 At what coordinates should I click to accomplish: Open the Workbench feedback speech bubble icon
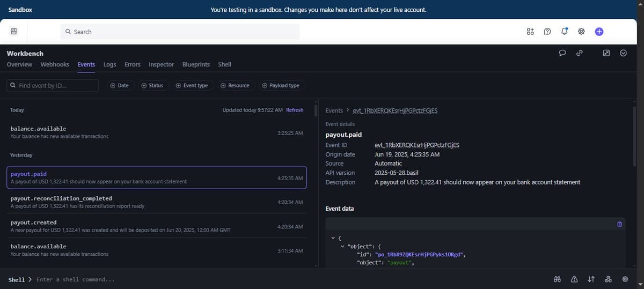click(562, 53)
